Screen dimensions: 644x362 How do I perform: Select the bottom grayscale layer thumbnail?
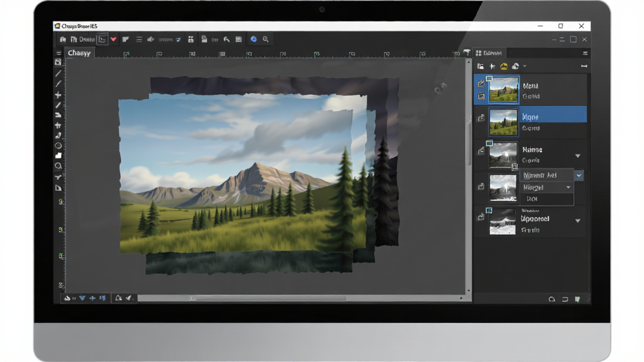click(x=502, y=222)
